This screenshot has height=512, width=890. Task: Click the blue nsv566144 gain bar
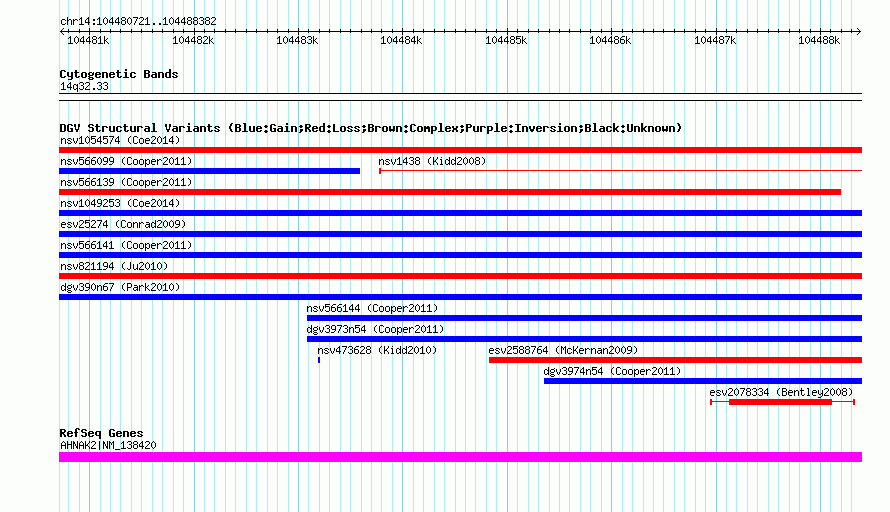point(584,318)
